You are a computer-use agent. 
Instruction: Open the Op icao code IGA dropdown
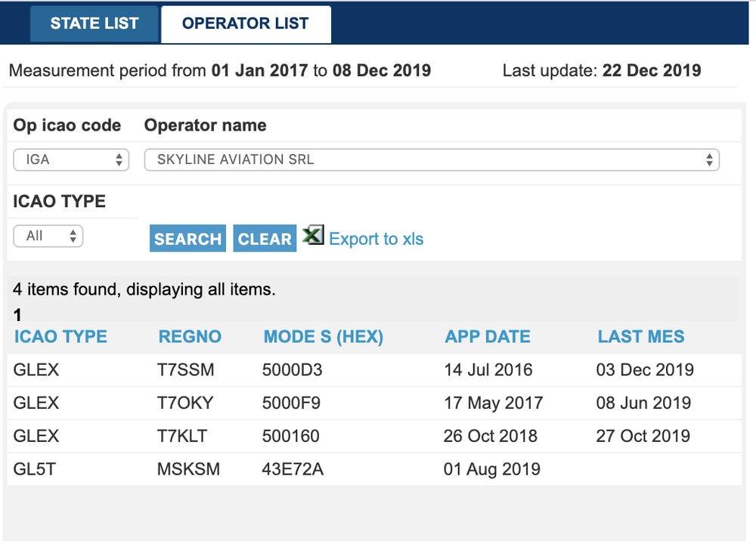tap(71, 160)
